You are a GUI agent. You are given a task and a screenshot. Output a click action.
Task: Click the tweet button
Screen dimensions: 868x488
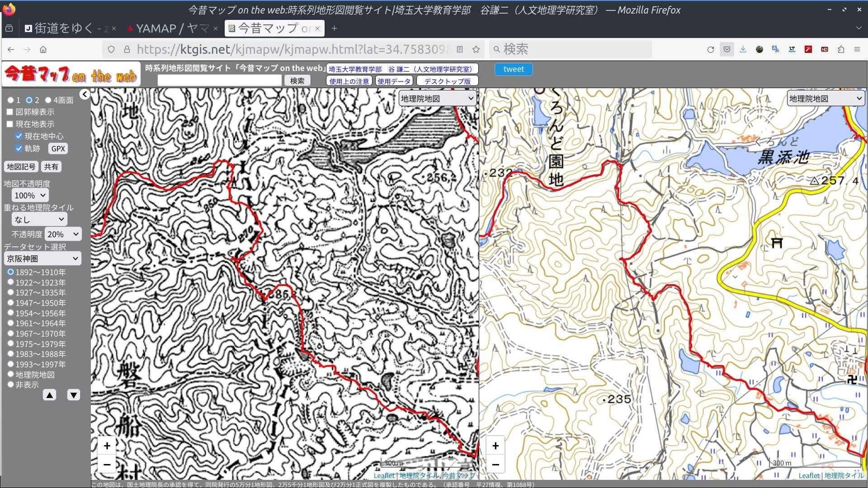[514, 69]
